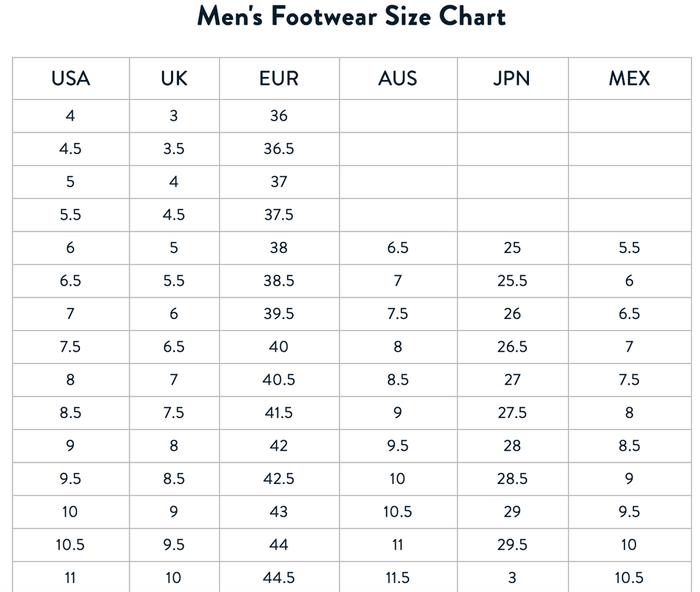
Task: Click JPN size 29.5 cell
Action: pos(512,545)
